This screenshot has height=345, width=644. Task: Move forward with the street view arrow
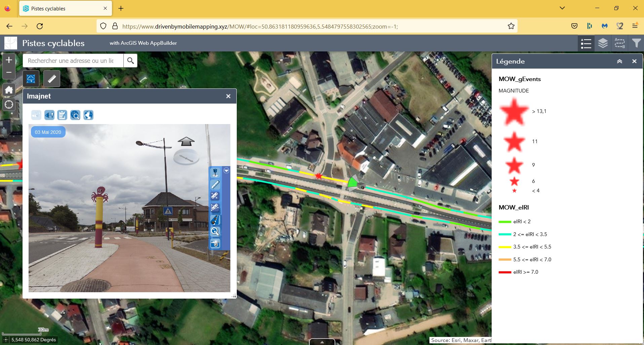(x=186, y=141)
